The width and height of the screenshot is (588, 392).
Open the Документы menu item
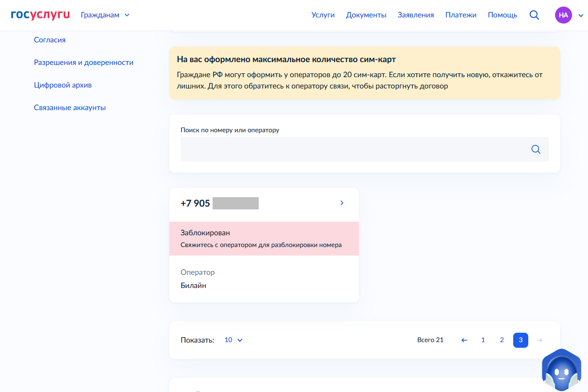(366, 15)
